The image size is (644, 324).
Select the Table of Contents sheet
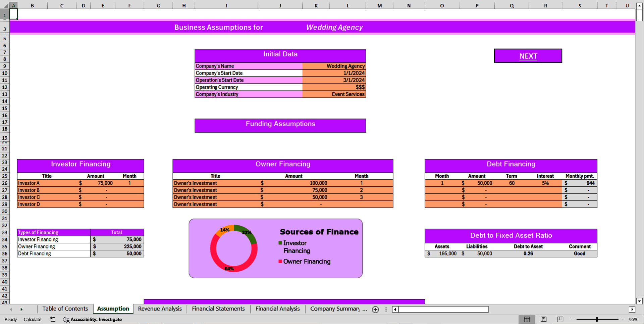tap(65, 309)
